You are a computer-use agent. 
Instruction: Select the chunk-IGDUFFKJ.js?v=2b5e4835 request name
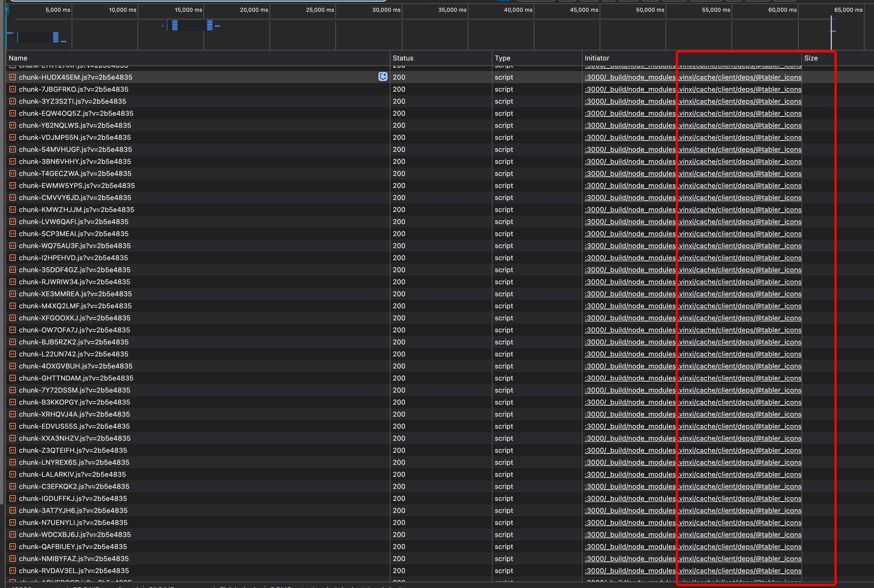(x=73, y=498)
